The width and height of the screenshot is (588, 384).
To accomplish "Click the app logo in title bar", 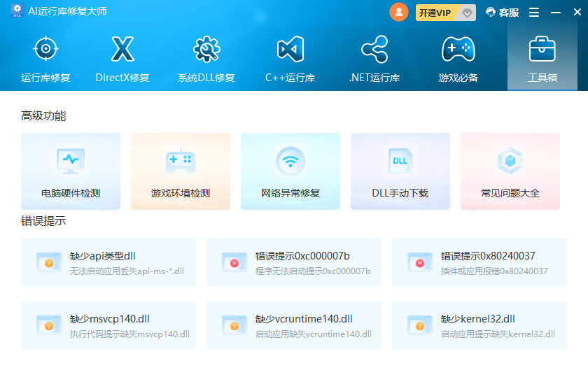I will pos(17,11).
